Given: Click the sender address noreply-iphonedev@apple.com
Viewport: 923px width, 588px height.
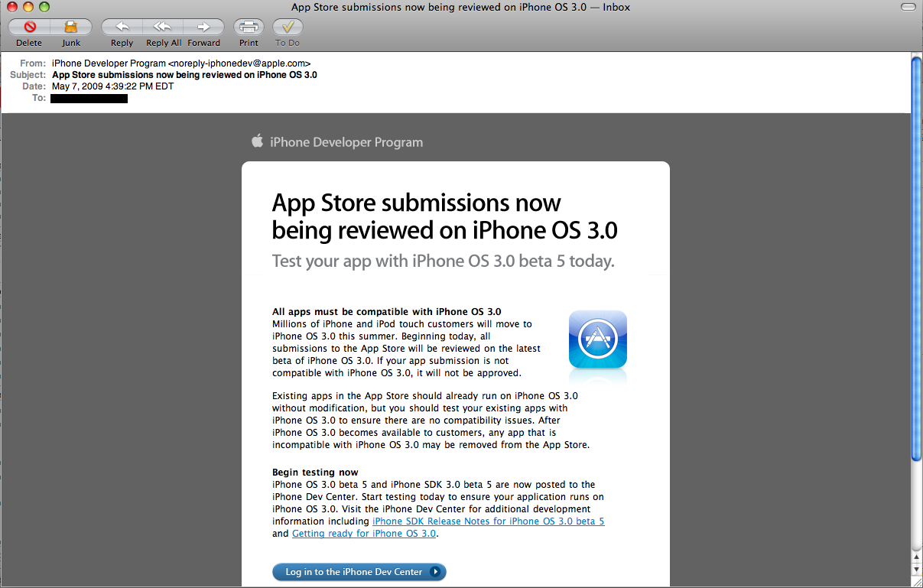Looking at the screenshot, I should (239, 63).
